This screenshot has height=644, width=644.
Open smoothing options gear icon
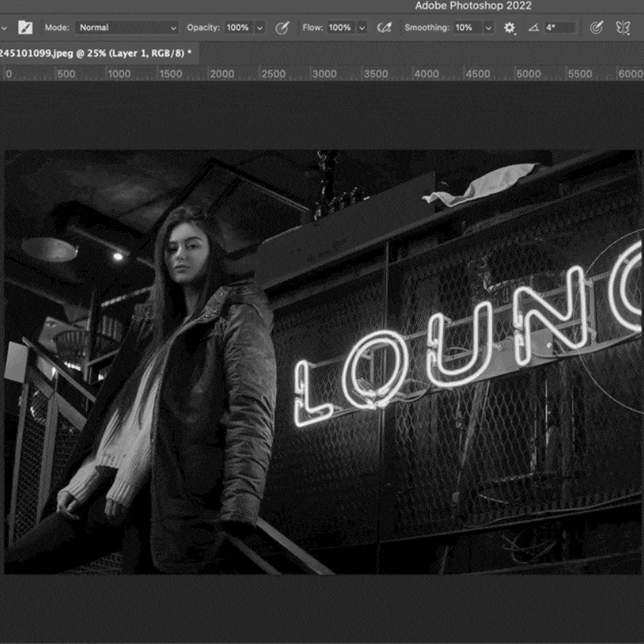[510, 27]
